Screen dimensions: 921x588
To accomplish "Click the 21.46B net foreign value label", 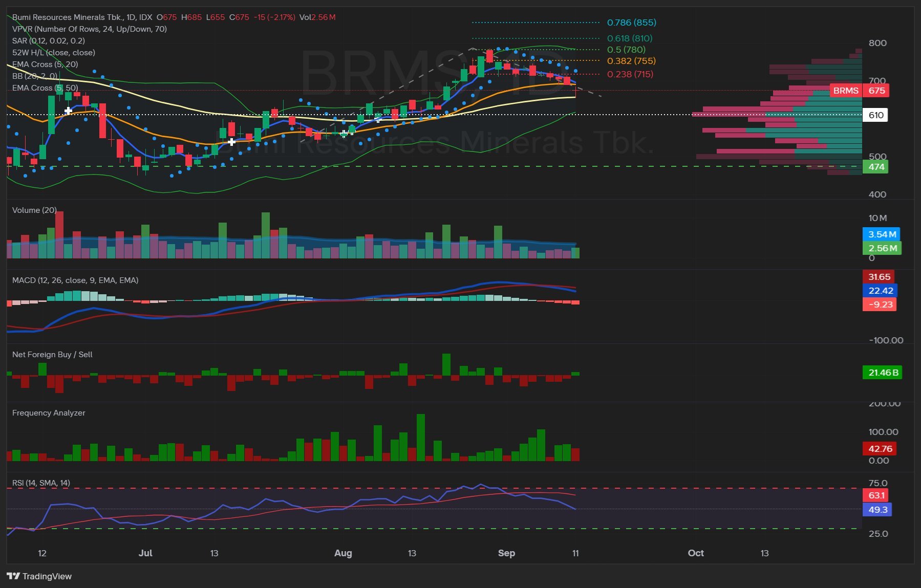I will point(883,373).
